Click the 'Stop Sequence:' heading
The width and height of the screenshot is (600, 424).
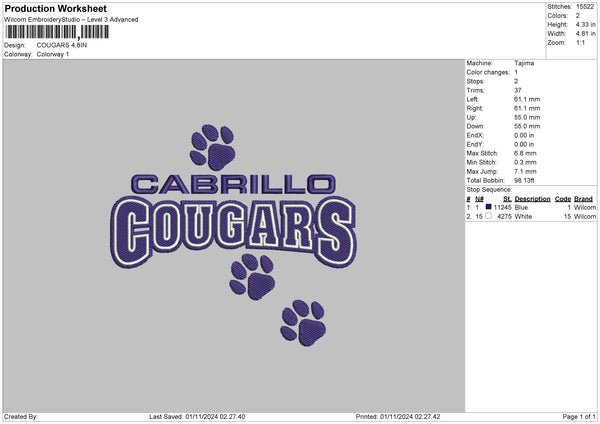[x=489, y=189]
